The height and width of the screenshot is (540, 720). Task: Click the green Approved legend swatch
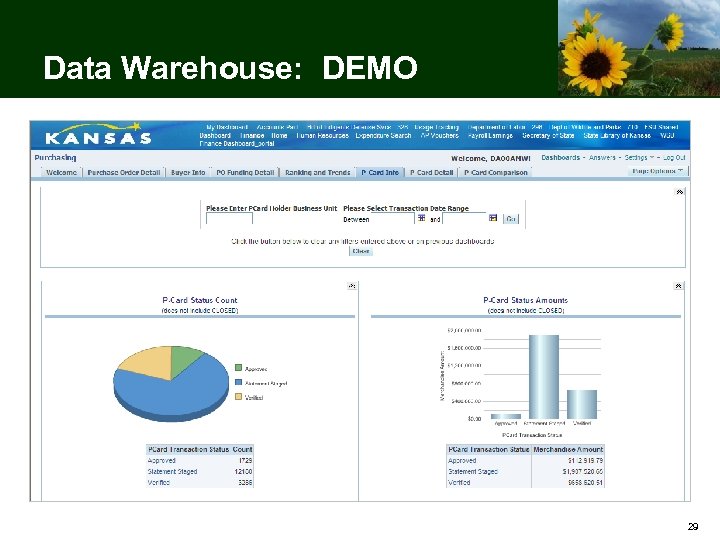click(238, 368)
